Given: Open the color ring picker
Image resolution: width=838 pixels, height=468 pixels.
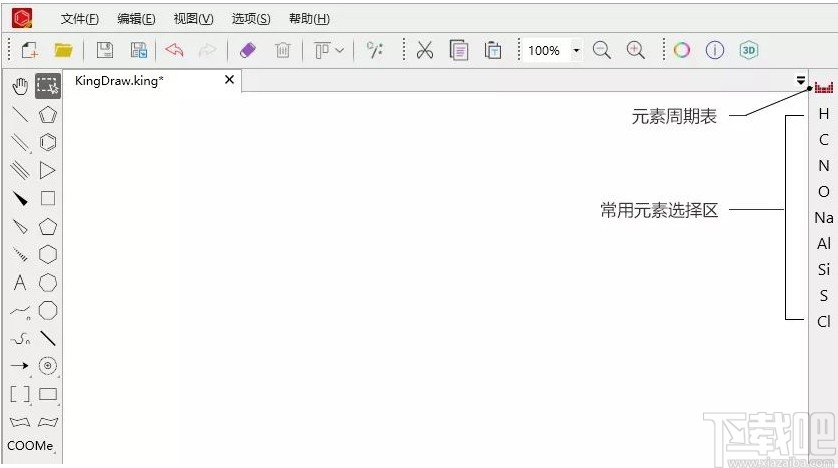Looking at the screenshot, I should (681, 50).
